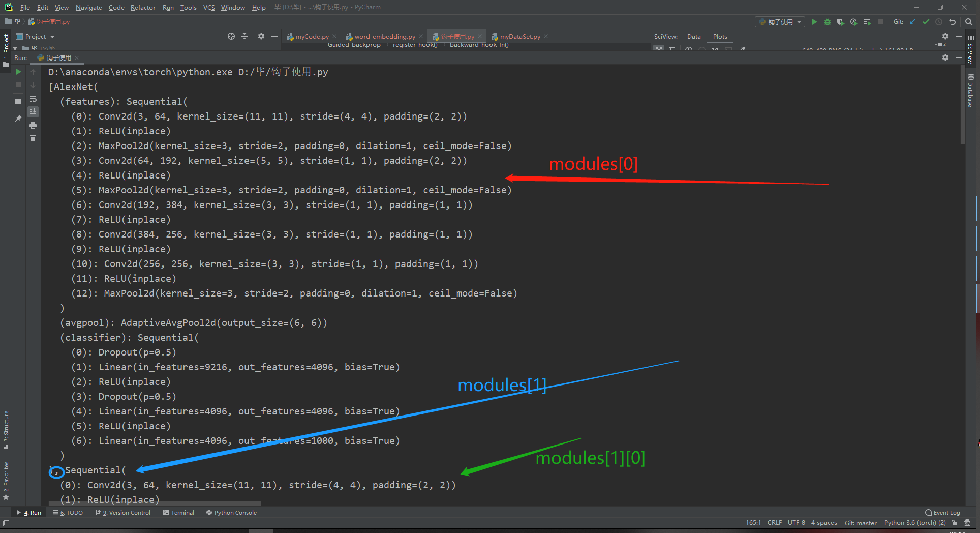Viewport: 980px width, 533px height.
Task: Jump up the stack trace arrow
Action: pyautogui.click(x=33, y=72)
